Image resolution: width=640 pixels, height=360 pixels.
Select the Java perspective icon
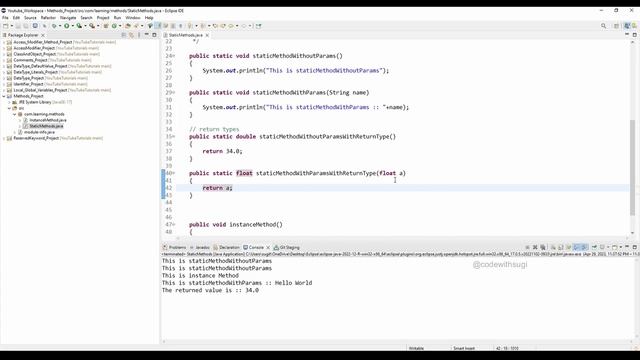(x=627, y=26)
